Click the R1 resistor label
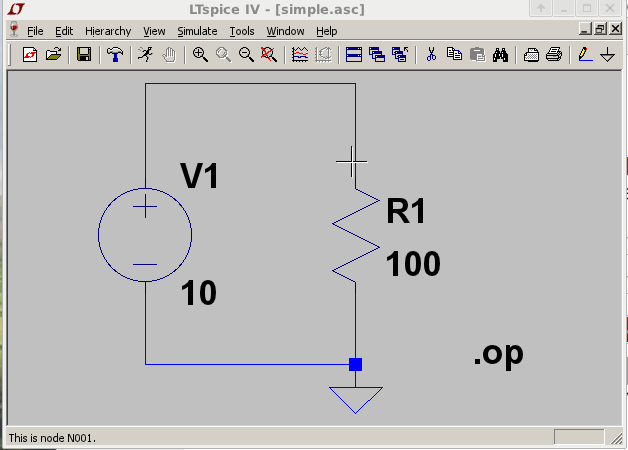628x450 pixels. click(405, 211)
